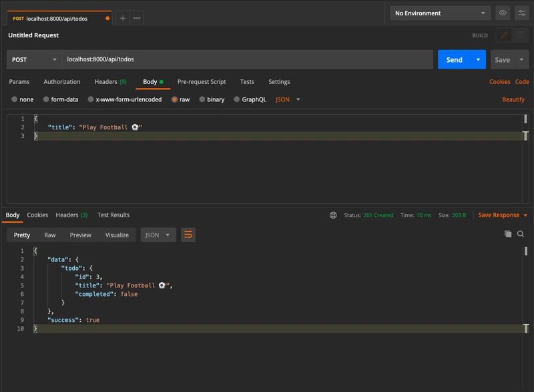Click the request URL input field
Screen dimensions: 534x392
pos(247,59)
